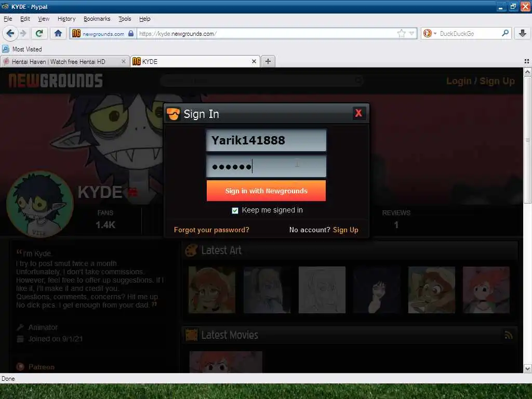This screenshot has height=399, width=532.
Task: Open the Edit menu
Action: tap(25, 19)
